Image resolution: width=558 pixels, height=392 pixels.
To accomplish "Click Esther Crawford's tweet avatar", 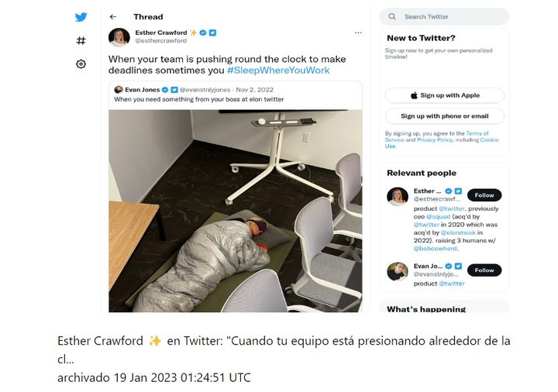I will click(x=119, y=37).
